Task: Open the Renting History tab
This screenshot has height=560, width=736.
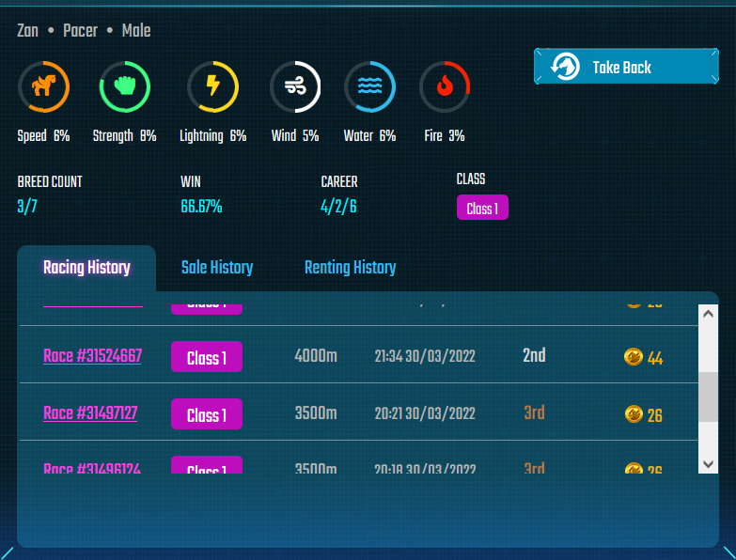Action: (351, 268)
